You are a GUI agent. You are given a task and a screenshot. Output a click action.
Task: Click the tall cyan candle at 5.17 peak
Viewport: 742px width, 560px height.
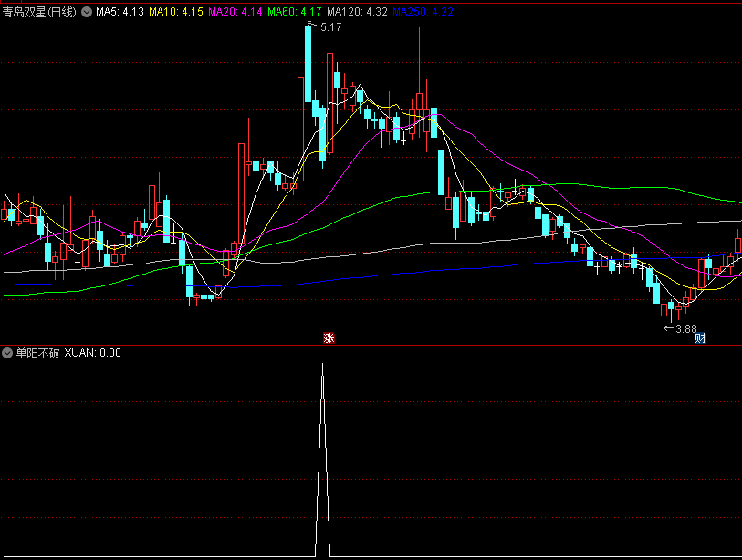click(308, 64)
